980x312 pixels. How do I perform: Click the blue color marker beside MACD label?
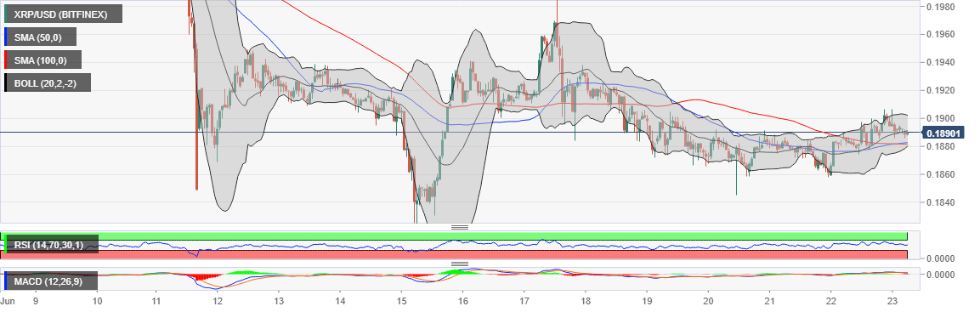click(6, 282)
